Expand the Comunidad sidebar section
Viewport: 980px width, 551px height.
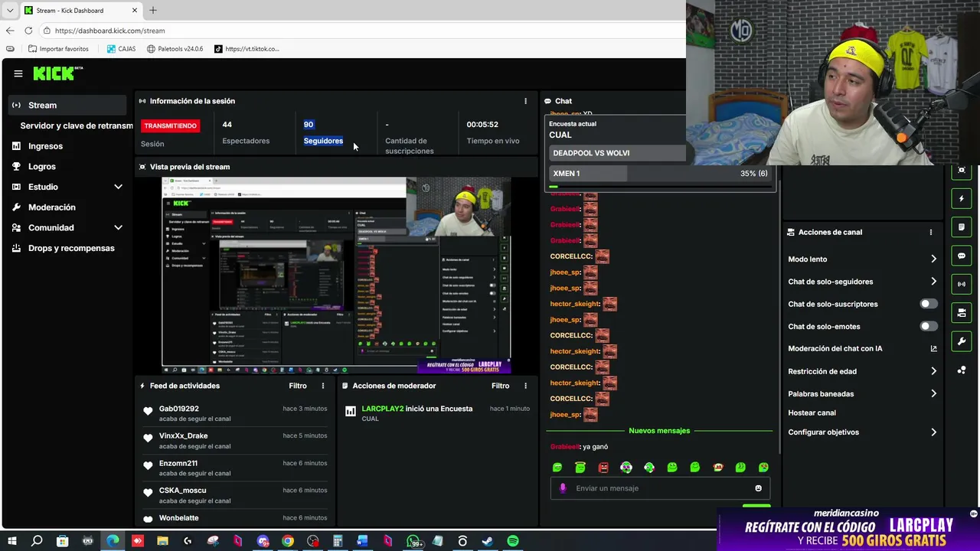pyautogui.click(x=118, y=227)
